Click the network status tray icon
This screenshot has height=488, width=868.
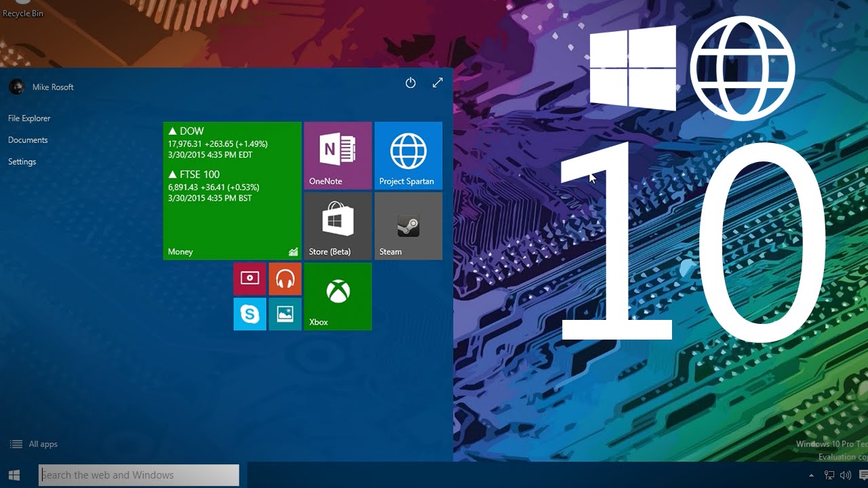click(x=829, y=475)
